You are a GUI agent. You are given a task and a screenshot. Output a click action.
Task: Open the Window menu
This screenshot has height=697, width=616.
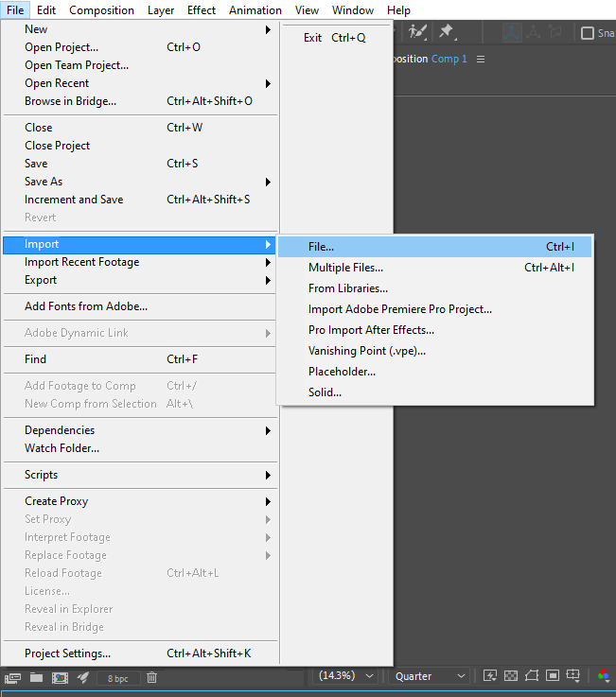(x=353, y=9)
